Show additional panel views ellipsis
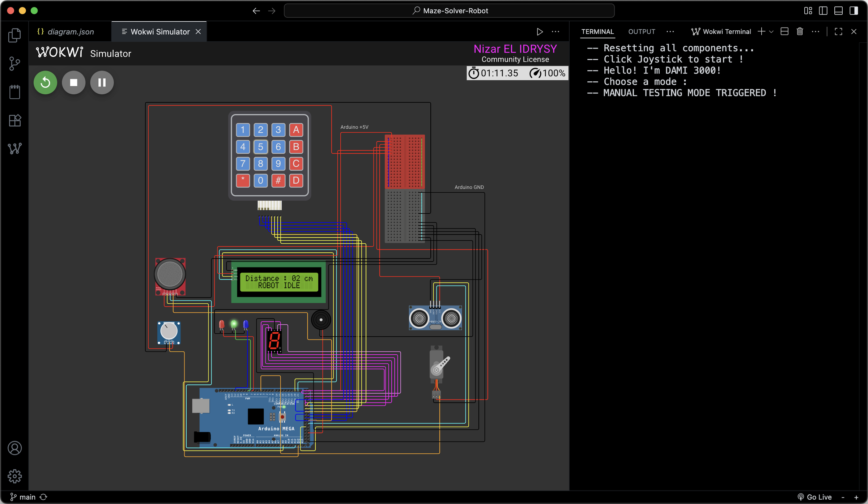 (670, 32)
